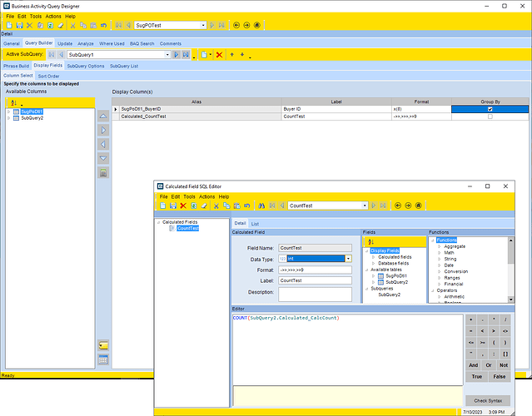Image resolution: width=532 pixels, height=416 pixels.
Task: Expand the Aggregate functions node
Action: pos(438,247)
